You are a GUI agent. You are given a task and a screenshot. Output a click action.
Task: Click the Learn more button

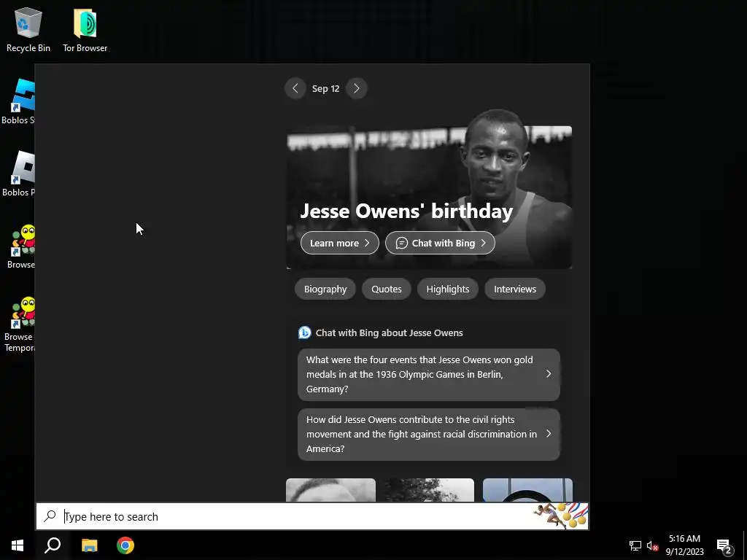340,243
